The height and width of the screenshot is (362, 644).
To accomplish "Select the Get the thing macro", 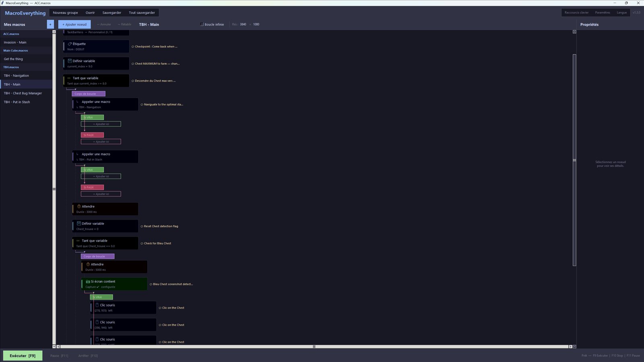I will (x=26, y=59).
